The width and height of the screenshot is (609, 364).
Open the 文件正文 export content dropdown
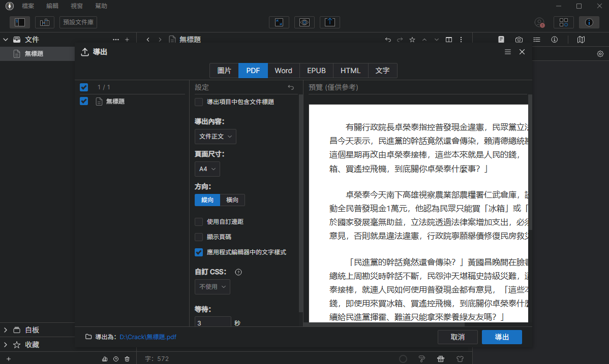215,137
